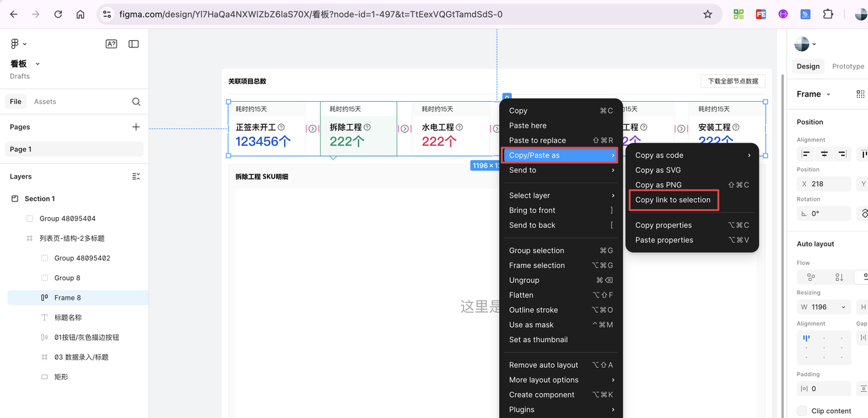Screen dimensions: 868x418
Task: Enable the Clip content checkbox
Action: coord(802,411)
